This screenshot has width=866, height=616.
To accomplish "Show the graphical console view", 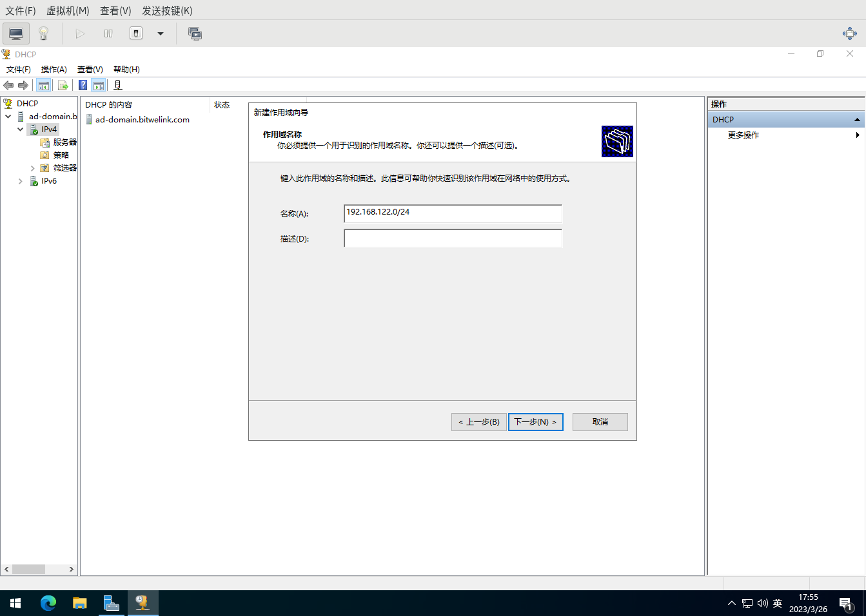I will point(16,34).
